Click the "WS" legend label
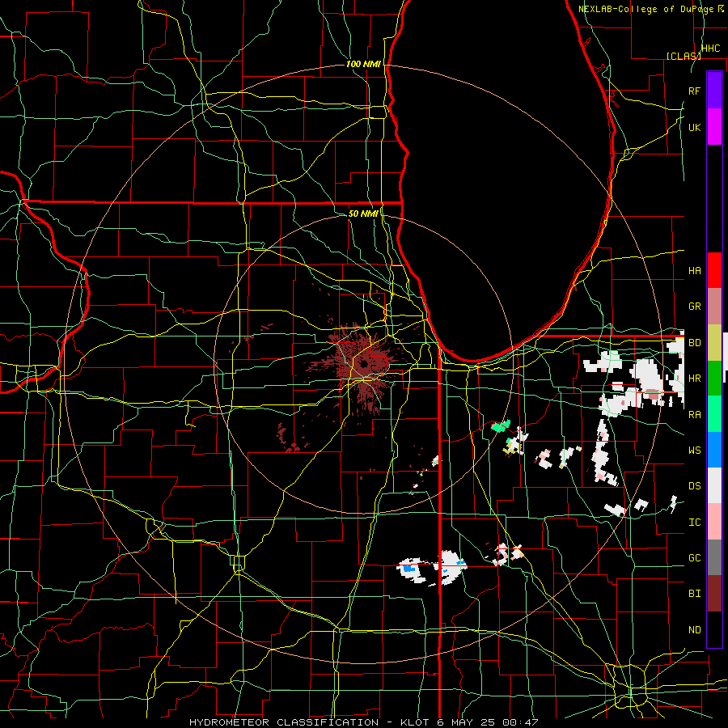Viewport: 728px width, 728px height. (x=694, y=451)
